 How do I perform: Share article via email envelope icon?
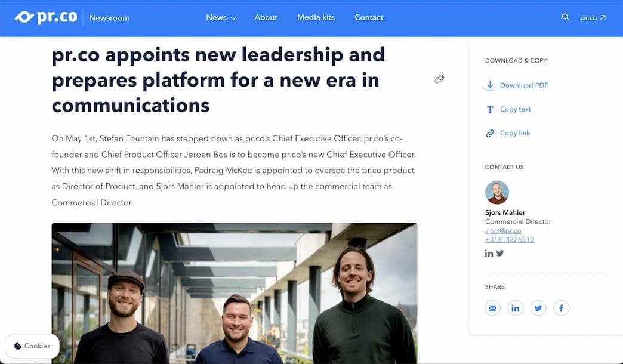pos(492,308)
